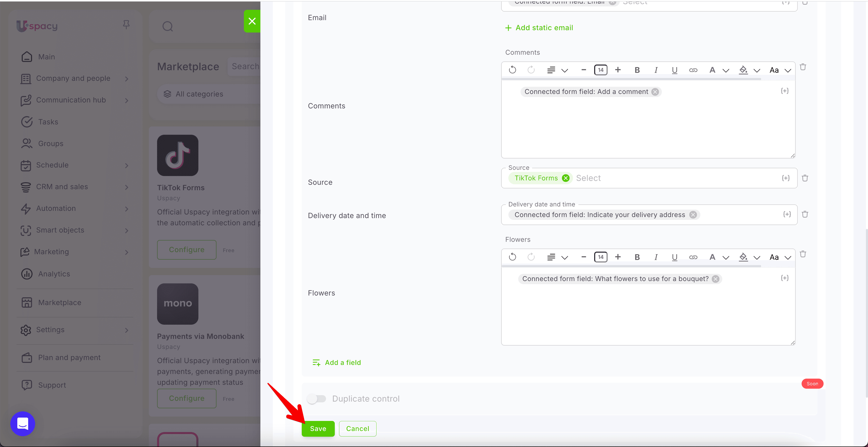Insert variable into Source field
868x447 pixels.
(x=785, y=178)
